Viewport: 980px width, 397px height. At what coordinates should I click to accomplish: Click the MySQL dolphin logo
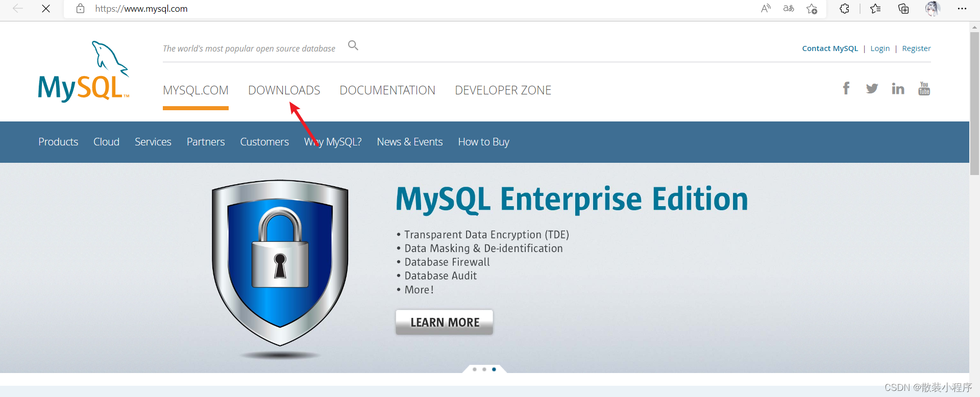tap(84, 71)
